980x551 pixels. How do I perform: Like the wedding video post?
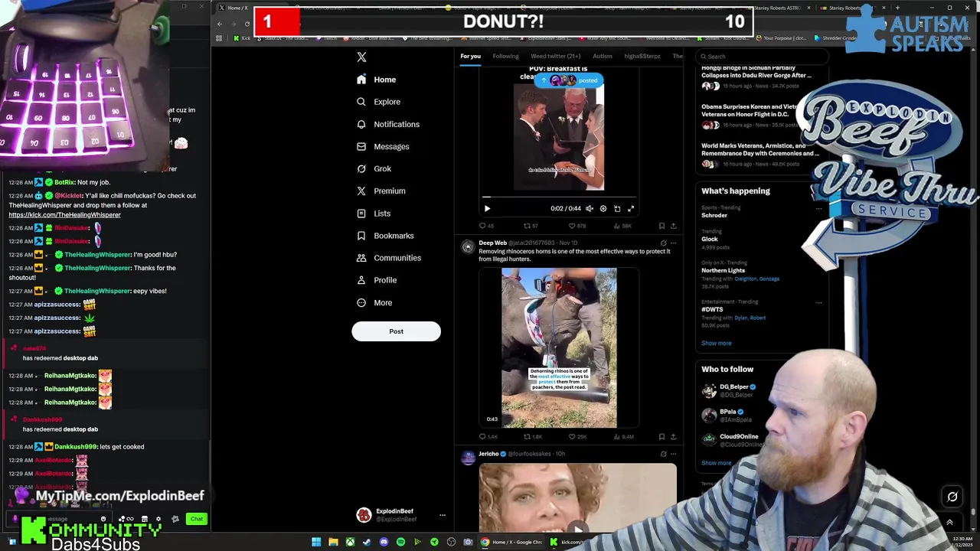coord(577,226)
